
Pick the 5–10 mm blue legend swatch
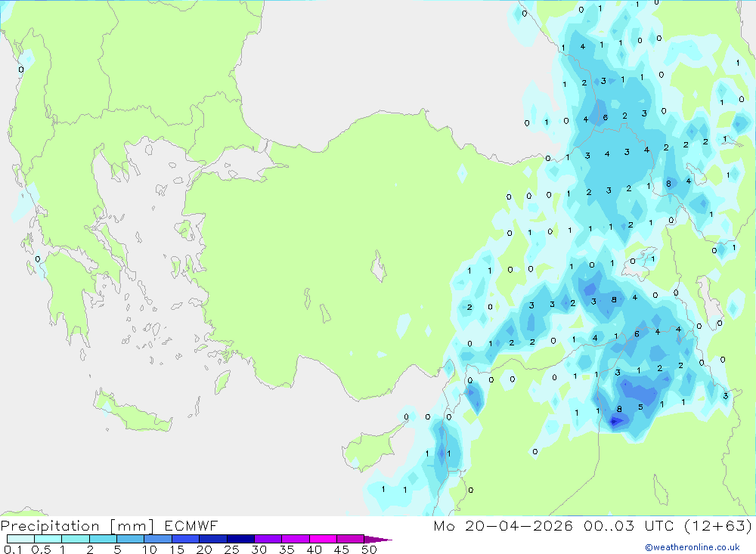click(130, 539)
